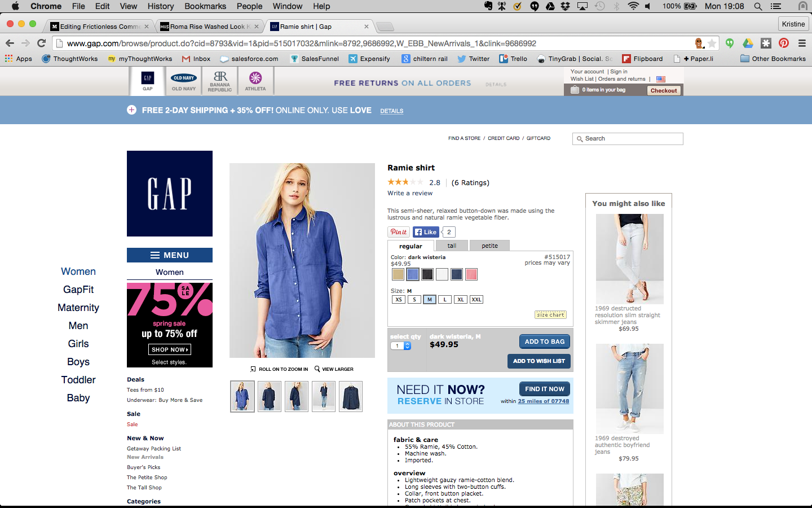The height and width of the screenshot is (508, 812).
Task: Choose the navy color swatch
Action: pos(457,274)
